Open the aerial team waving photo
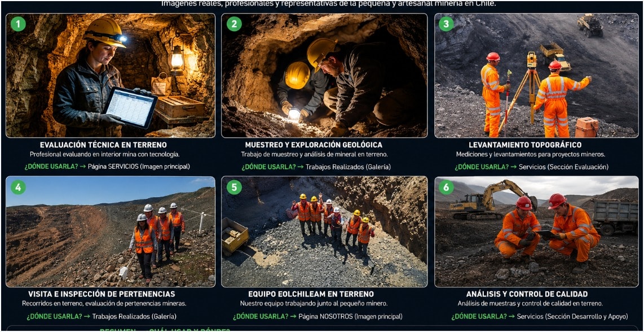The image size is (644, 332). (324, 231)
